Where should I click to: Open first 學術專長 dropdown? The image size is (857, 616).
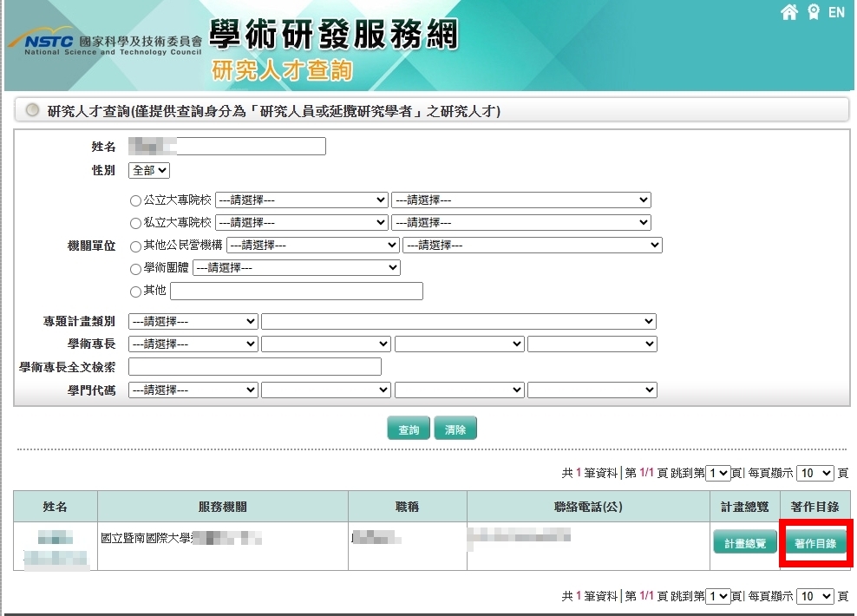tap(193, 344)
